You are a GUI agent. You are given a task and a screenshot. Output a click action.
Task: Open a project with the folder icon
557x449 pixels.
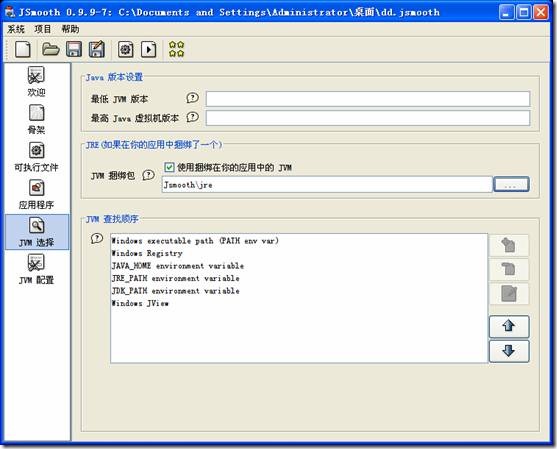tap(51, 49)
